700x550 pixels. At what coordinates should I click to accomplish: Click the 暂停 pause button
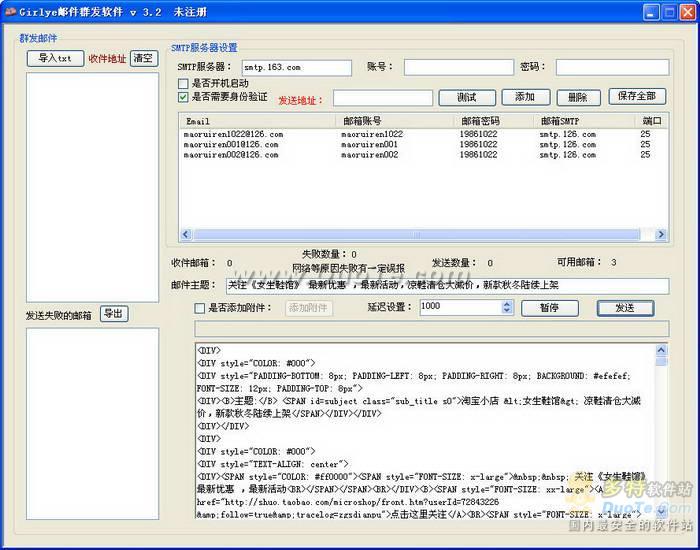[x=550, y=308]
